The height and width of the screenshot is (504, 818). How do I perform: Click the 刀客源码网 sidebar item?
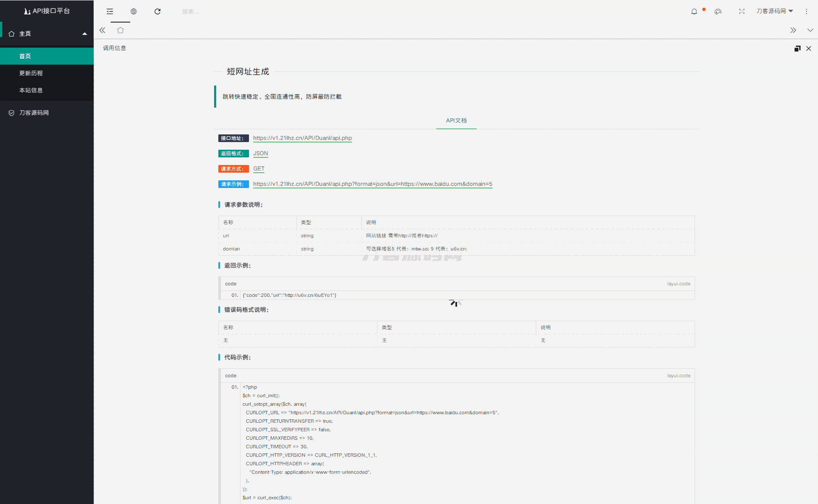click(x=34, y=113)
